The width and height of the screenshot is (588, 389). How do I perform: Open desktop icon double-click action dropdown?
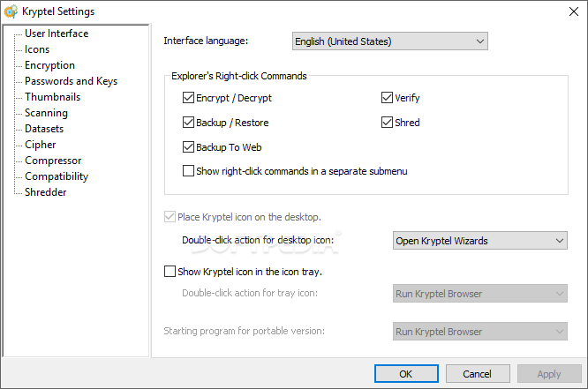(x=480, y=241)
